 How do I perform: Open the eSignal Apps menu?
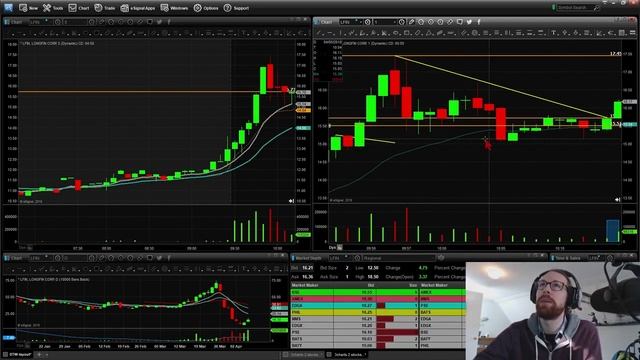click(138, 8)
